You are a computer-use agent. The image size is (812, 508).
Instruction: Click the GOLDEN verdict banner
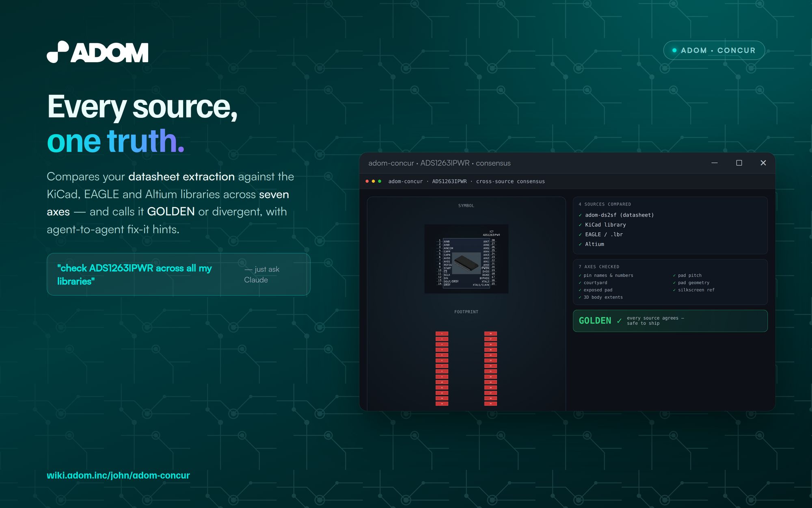click(670, 321)
